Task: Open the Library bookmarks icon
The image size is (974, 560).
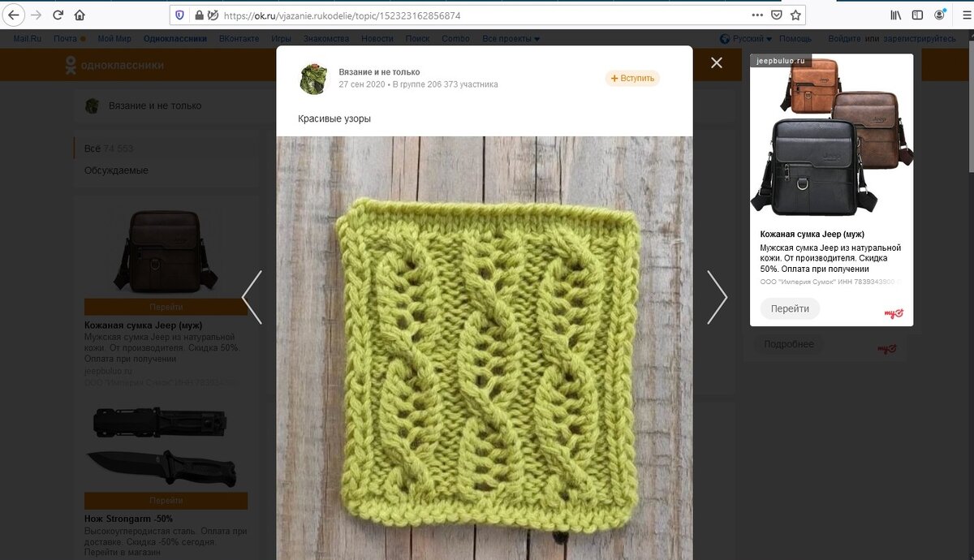Action: click(x=896, y=15)
